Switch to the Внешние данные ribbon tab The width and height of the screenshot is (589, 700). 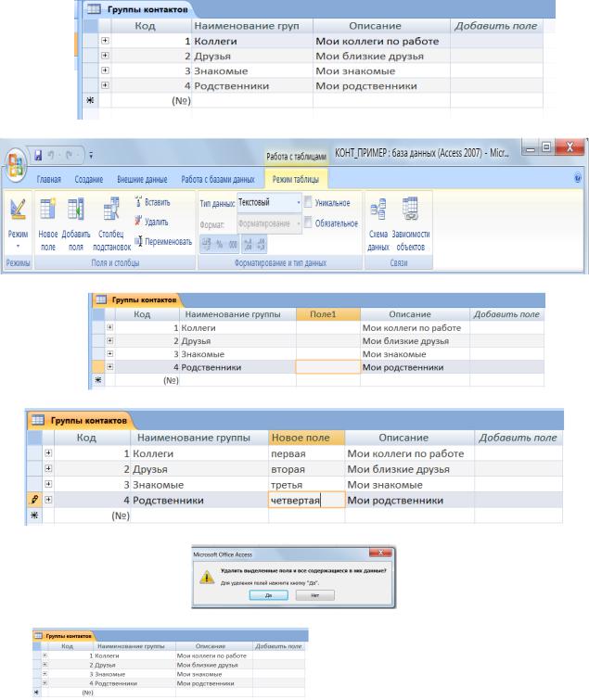142,180
